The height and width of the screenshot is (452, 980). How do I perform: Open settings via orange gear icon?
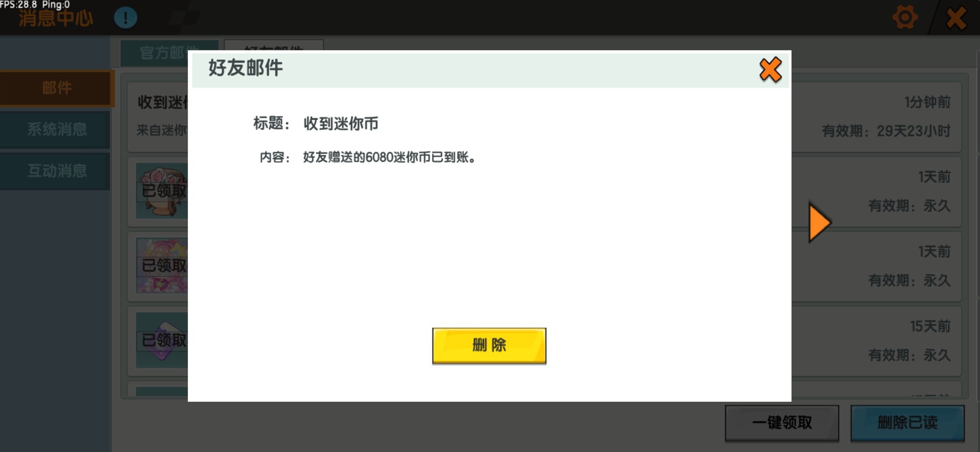[905, 18]
